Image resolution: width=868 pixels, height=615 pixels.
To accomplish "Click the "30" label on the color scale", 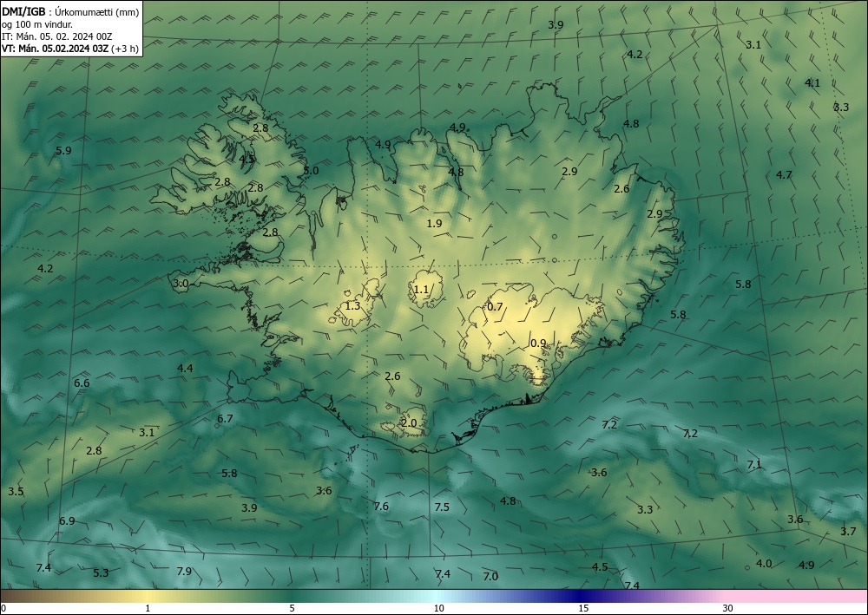I will click(728, 608).
